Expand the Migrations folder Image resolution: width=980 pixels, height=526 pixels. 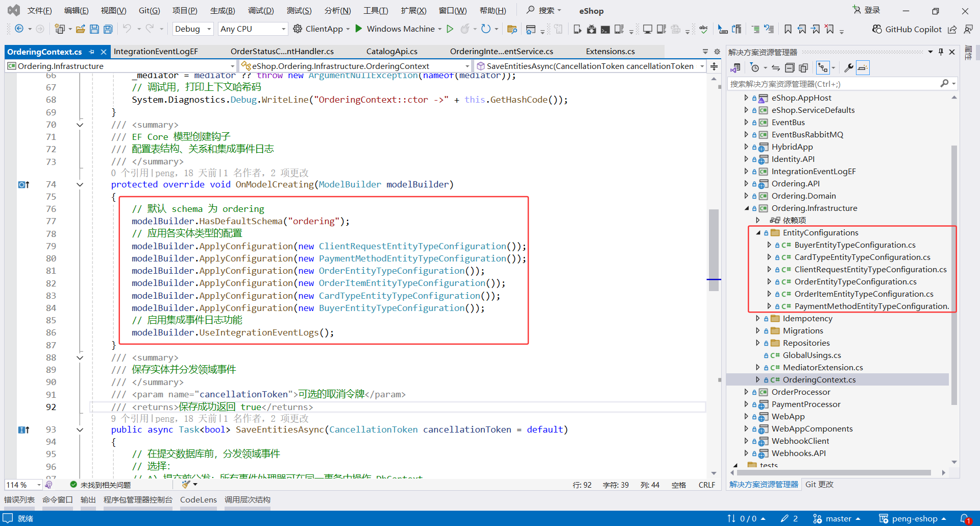coord(758,331)
